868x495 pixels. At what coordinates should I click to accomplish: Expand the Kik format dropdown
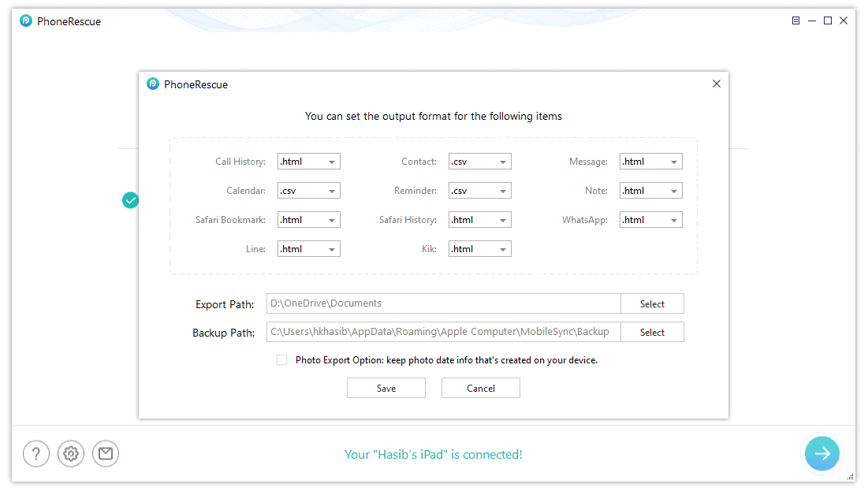point(479,249)
